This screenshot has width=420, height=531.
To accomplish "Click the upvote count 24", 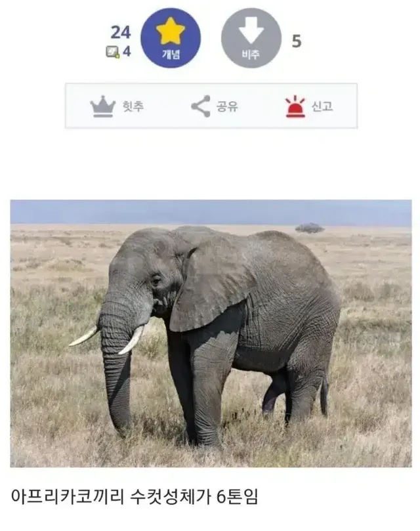I will pyautogui.click(x=121, y=33).
